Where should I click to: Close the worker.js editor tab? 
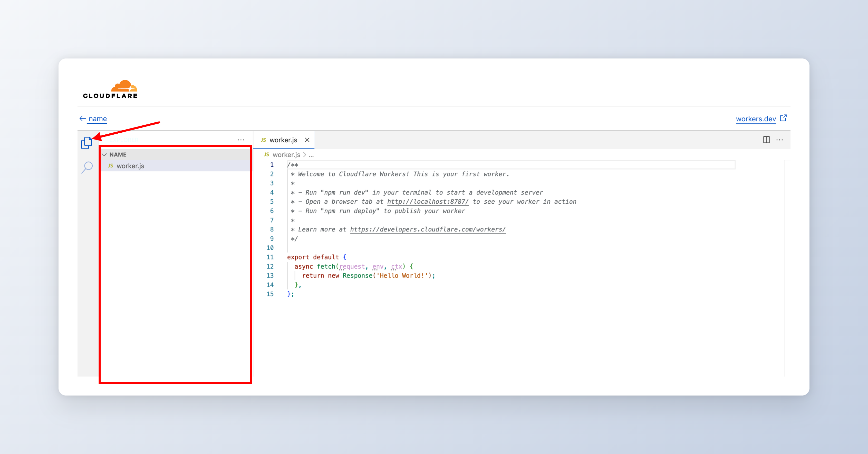pyautogui.click(x=307, y=140)
